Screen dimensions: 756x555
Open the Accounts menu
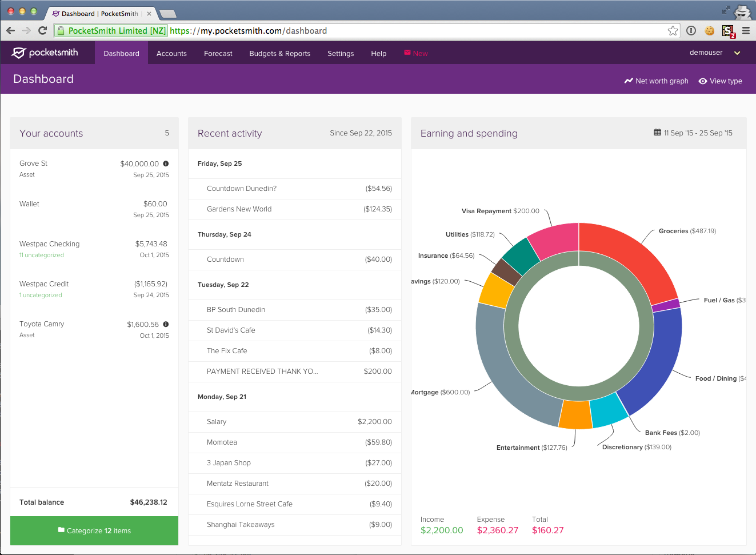point(171,53)
